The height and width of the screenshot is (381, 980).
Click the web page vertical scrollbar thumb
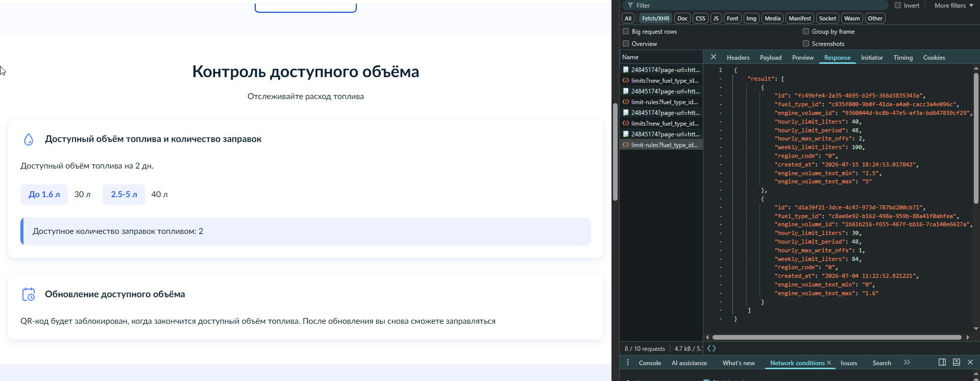pyautogui.click(x=615, y=152)
